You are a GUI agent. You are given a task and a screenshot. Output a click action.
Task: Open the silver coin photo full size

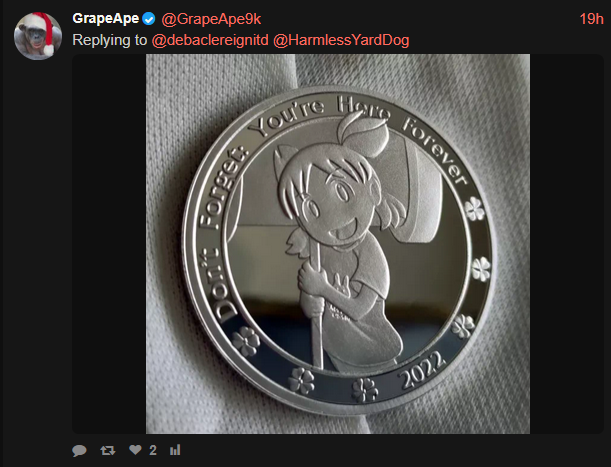point(338,244)
